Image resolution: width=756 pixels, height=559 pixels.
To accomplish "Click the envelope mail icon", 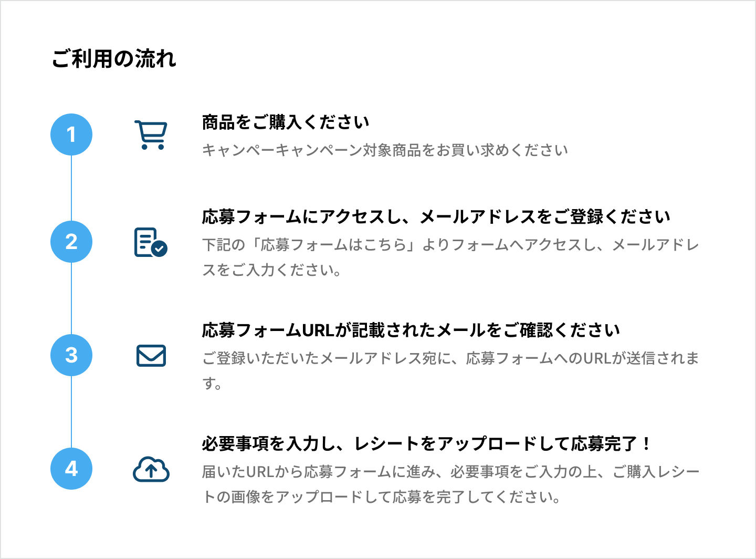I will (151, 356).
